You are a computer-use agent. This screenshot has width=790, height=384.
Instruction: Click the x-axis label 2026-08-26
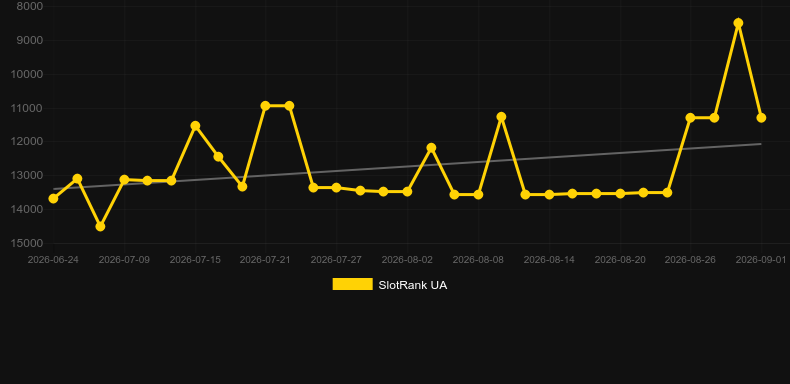click(690, 260)
